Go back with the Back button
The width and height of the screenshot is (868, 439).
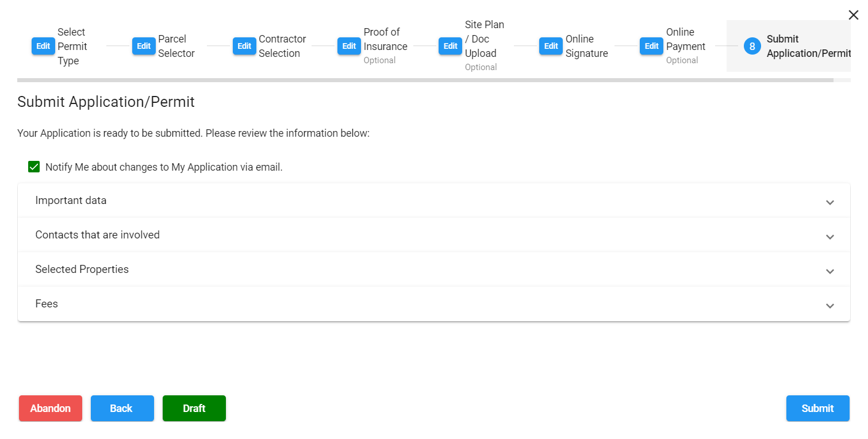122,409
